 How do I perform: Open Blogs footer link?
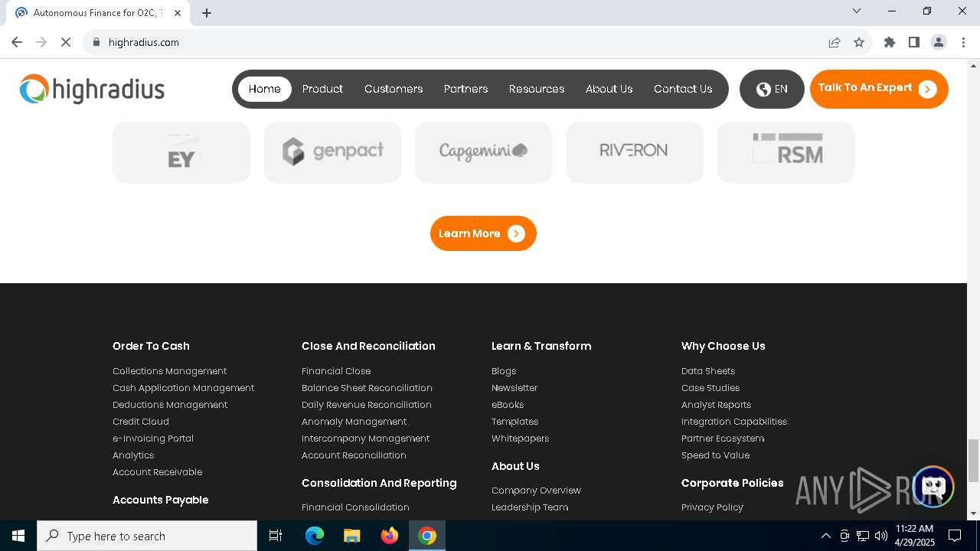tap(504, 371)
